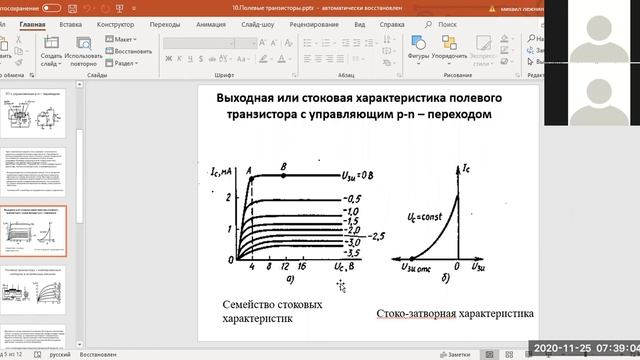Click the Shape Outline pen icon
This screenshot has width=640, height=360.
504,50
